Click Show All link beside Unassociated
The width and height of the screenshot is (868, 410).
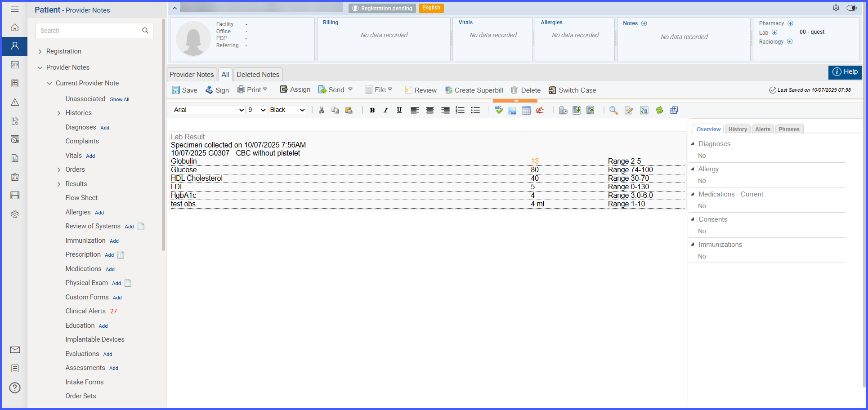click(x=120, y=100)
